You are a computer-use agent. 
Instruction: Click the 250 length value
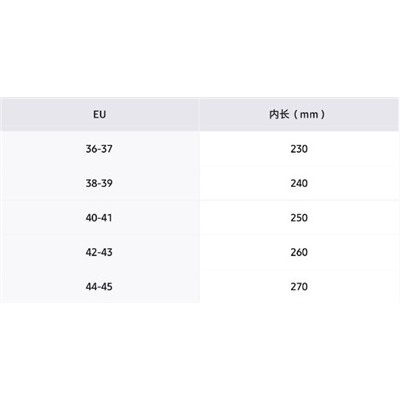[299, 218]
